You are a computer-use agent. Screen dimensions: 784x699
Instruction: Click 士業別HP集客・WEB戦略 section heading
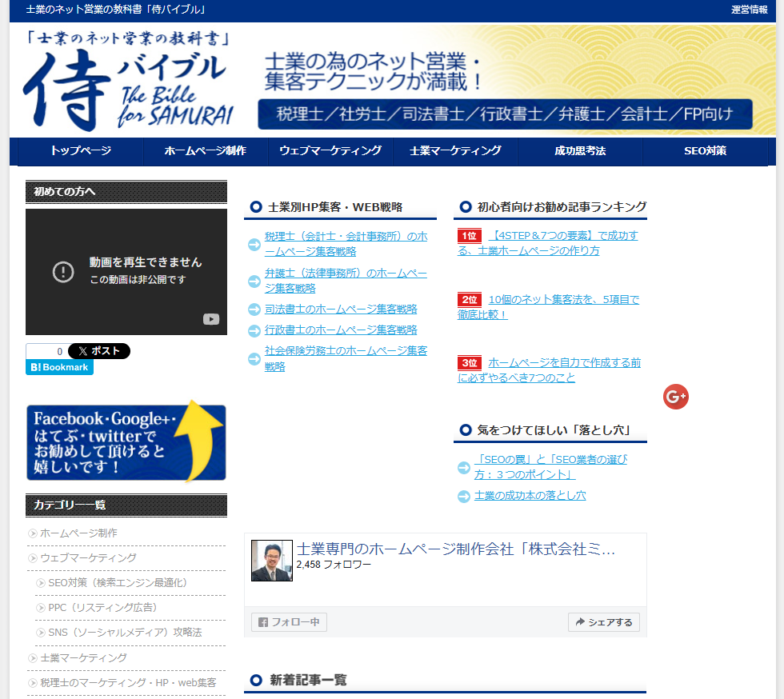(x=335, y=207)
